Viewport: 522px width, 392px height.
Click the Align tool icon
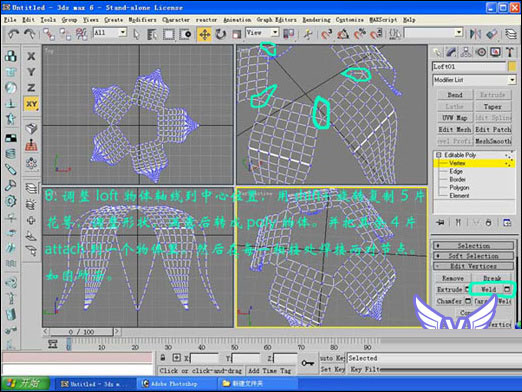pos(492,34)
